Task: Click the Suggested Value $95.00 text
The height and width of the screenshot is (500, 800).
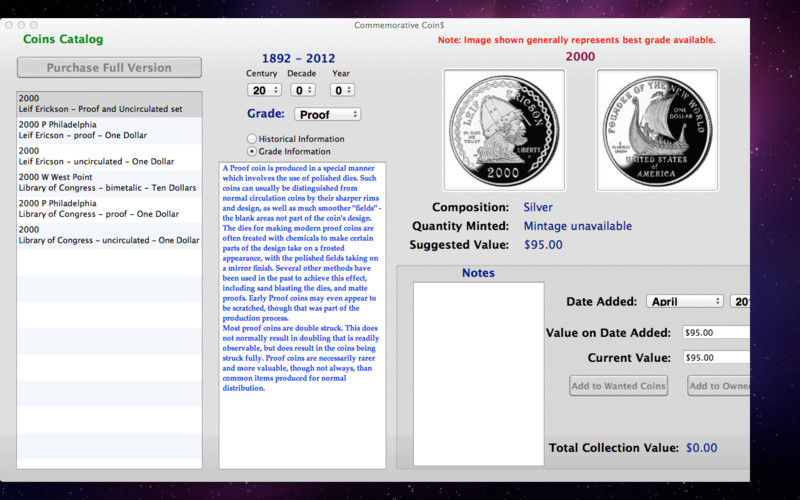Action: tap(543, 245)
